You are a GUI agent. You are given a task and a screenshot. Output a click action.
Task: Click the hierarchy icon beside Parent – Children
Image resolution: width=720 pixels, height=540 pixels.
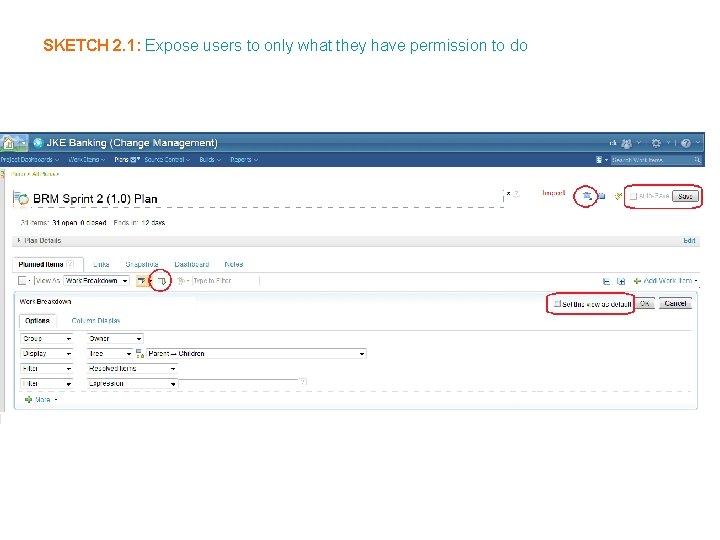click(140, 354)
